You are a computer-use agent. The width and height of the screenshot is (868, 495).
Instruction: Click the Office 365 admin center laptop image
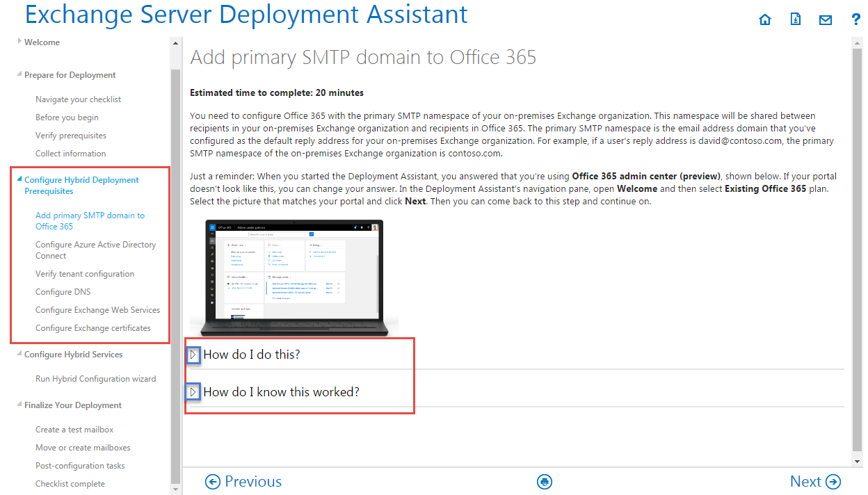(295, 277)
